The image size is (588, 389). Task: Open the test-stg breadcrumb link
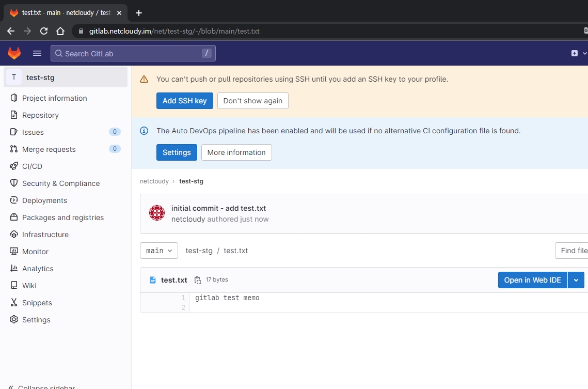[191, 181]
